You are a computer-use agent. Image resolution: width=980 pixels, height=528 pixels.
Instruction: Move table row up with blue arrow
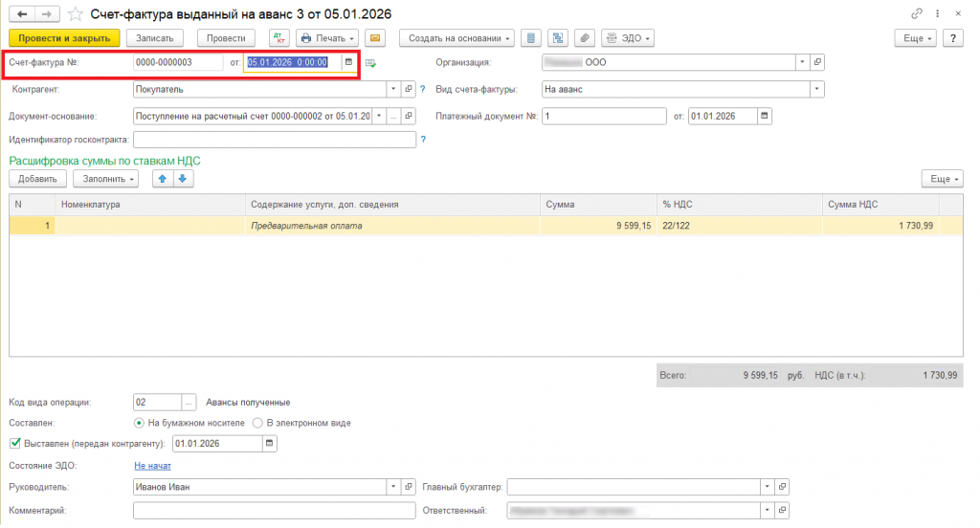tap(163, 179)
